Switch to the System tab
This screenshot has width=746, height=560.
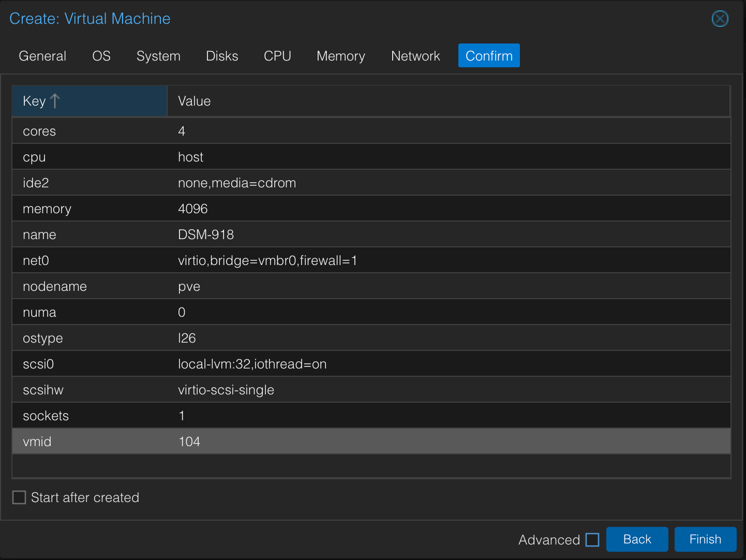point(158,56)
